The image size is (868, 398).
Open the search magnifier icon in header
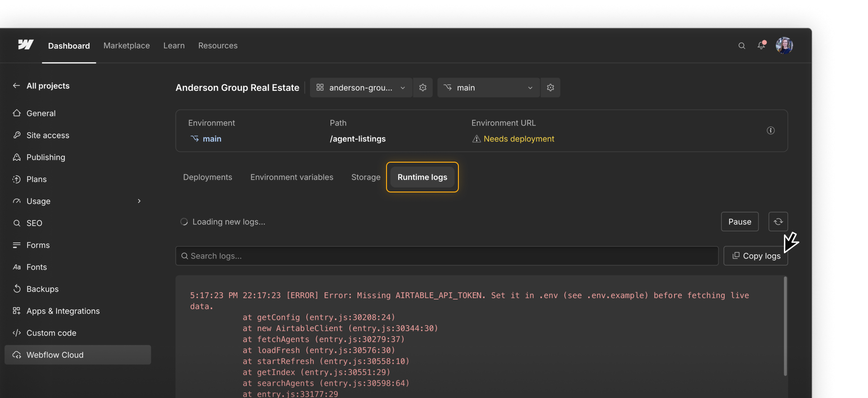742,46
